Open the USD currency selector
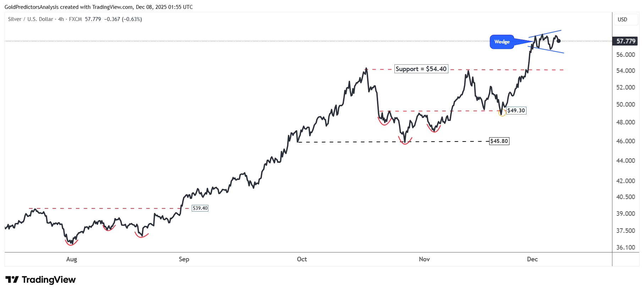 (622, 20)
